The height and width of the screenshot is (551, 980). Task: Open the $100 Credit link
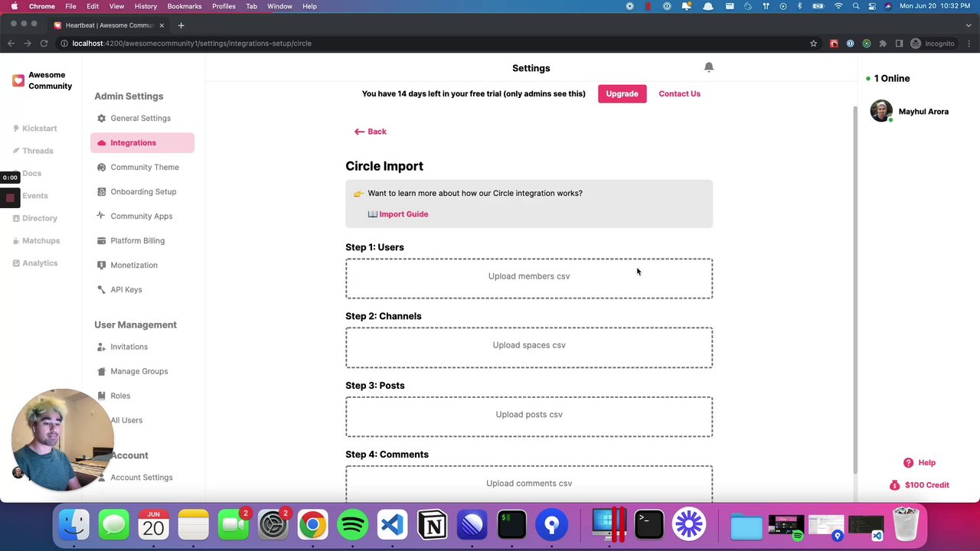pos(920,485)
